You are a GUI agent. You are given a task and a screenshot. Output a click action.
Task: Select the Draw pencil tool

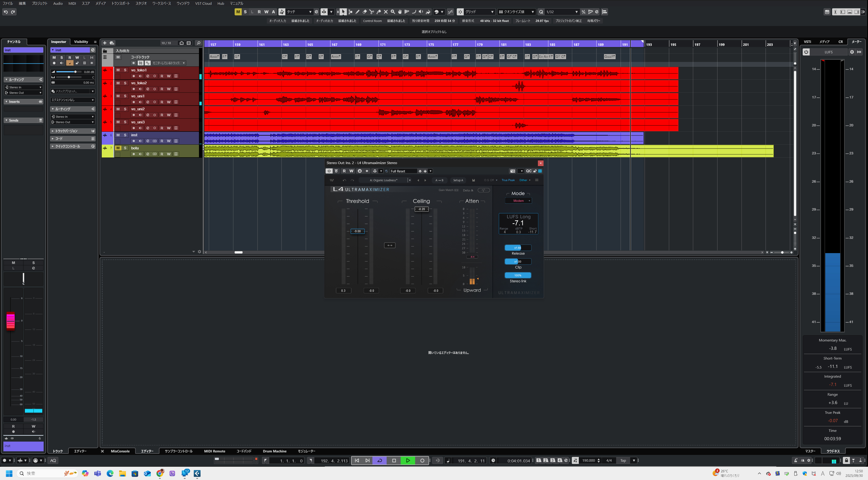pos(357,12)
